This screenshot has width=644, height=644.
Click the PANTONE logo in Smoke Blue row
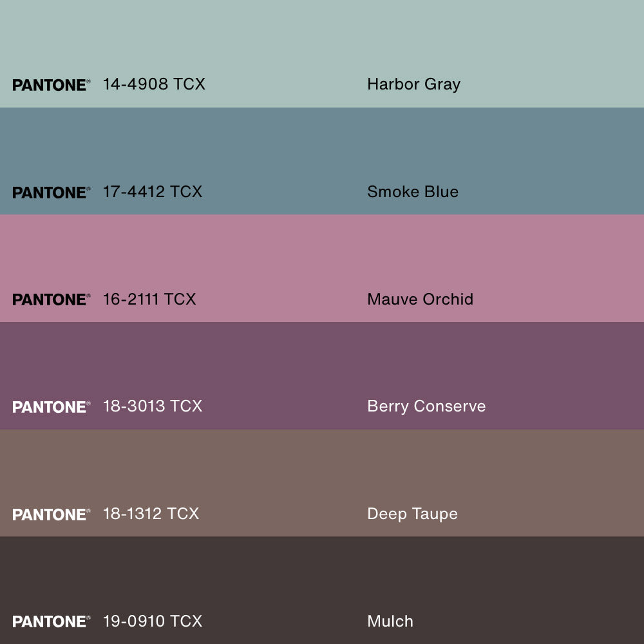pos(51,193)
